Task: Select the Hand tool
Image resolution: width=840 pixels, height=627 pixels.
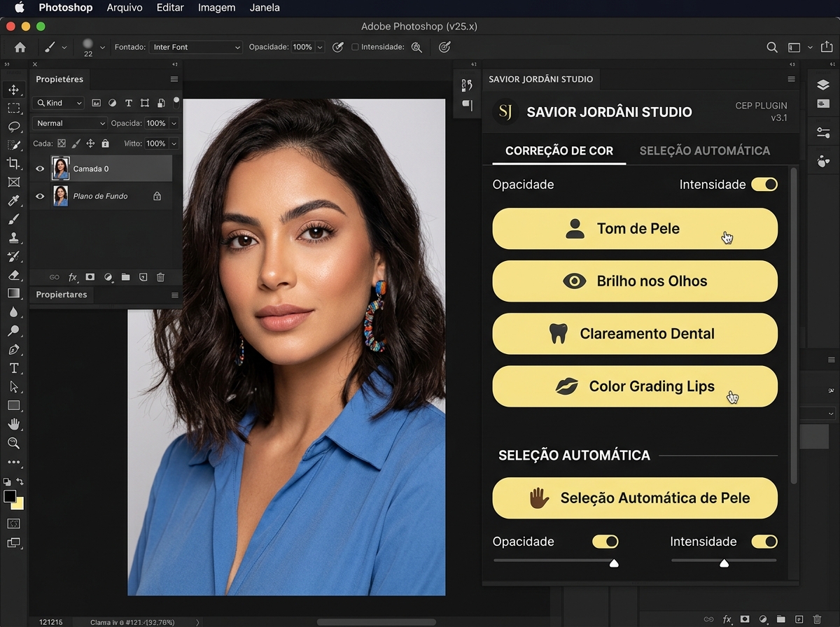Action: point(13,424)
